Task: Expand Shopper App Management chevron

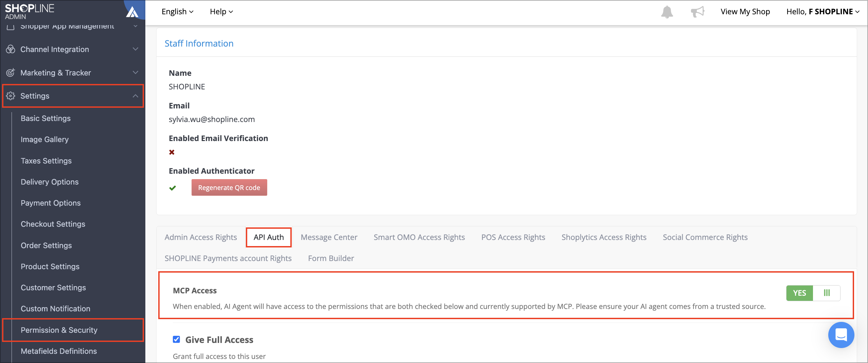Action: coord(135,26)
